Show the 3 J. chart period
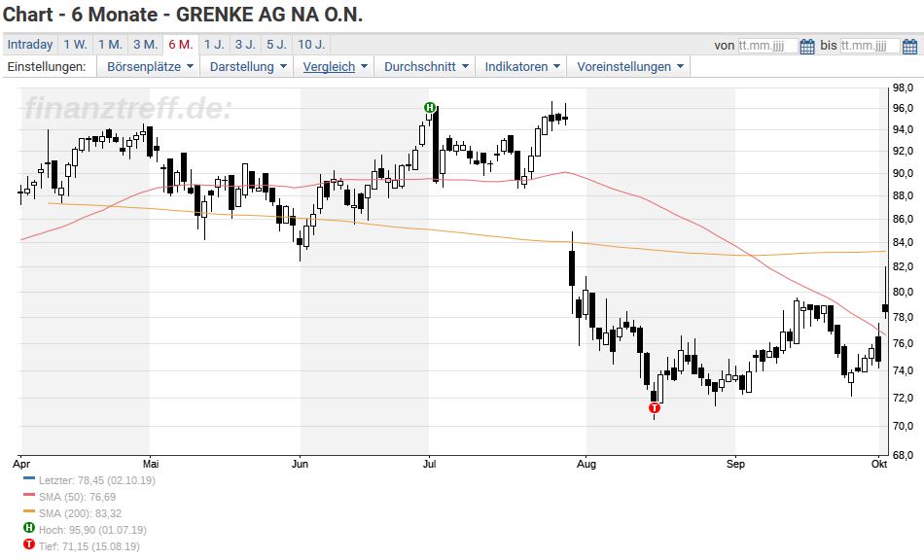The image size is (924, 560). [245, 45]
